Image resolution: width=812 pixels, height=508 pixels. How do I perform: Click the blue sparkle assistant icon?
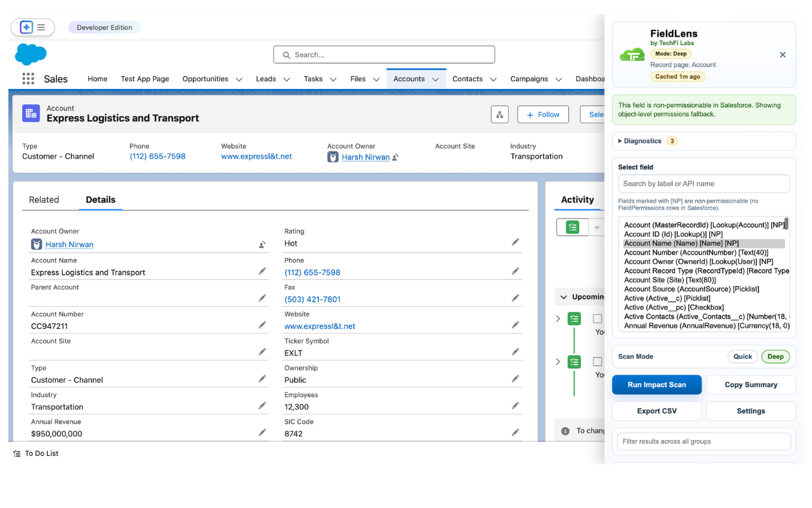coord(26,27)
